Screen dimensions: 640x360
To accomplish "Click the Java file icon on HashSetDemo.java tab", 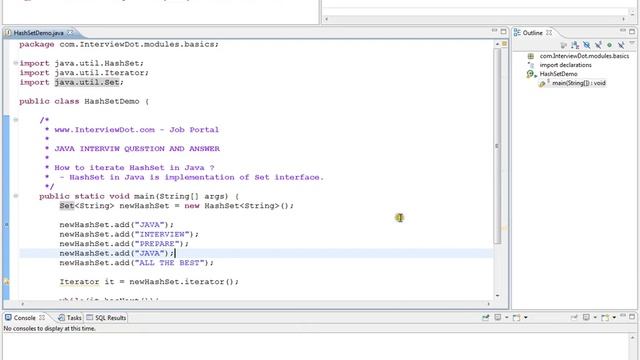I will click(x=8, y=33).
